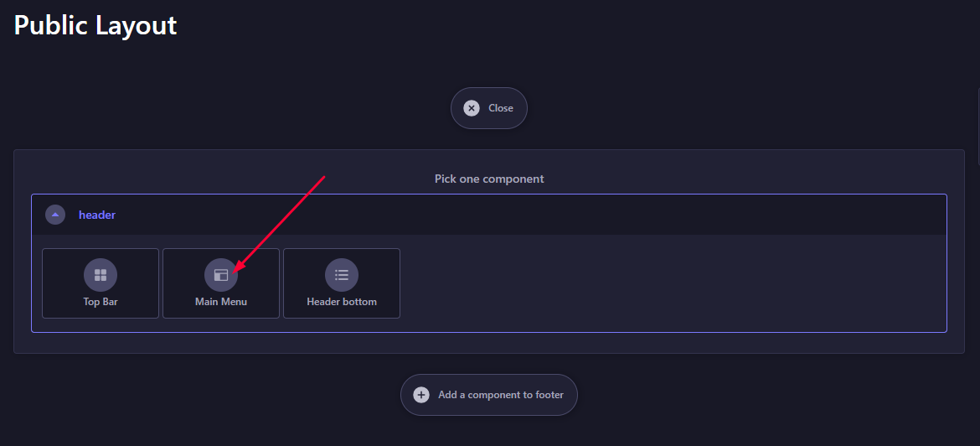Click the page scrollbar on right edge

click(x=978, y=125)
